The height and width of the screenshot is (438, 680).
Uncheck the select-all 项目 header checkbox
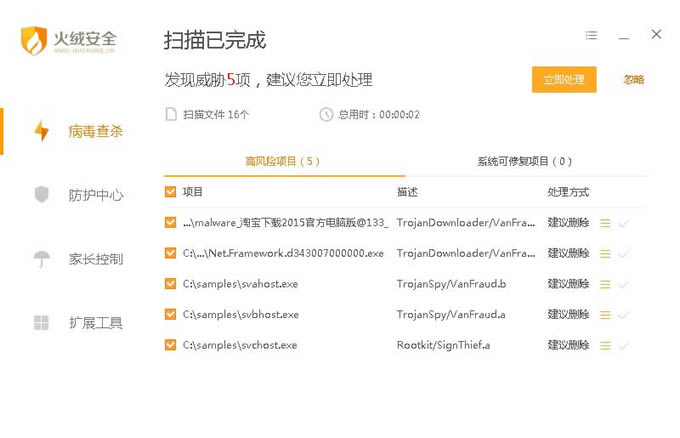170,191
